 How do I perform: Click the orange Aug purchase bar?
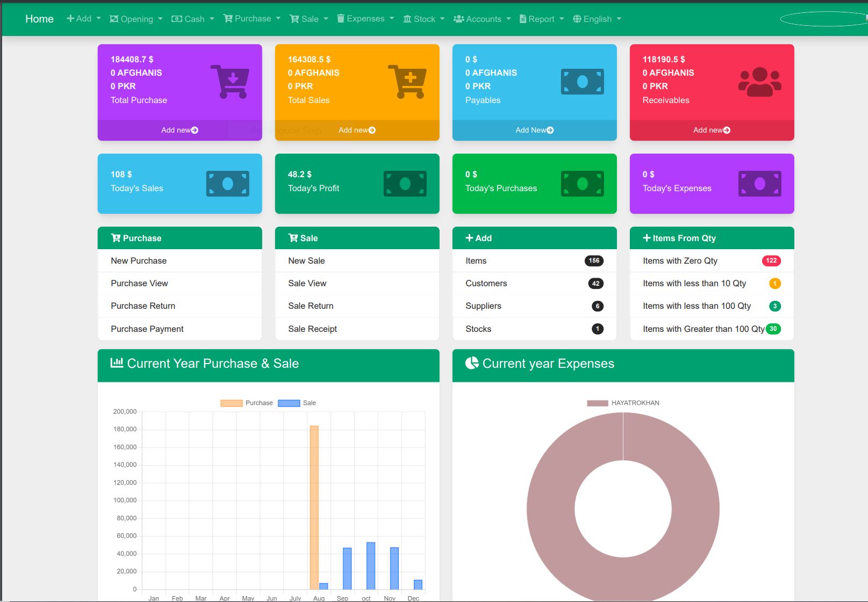pyautogui.click(x=314, y=507)
